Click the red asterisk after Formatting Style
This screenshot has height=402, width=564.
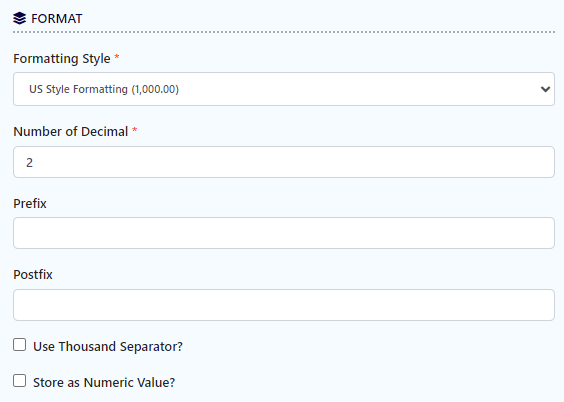coord(117,57)
